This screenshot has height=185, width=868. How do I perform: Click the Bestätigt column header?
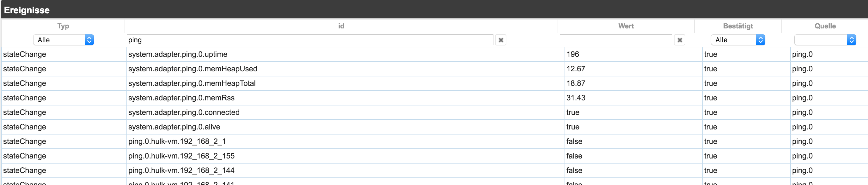738,26
